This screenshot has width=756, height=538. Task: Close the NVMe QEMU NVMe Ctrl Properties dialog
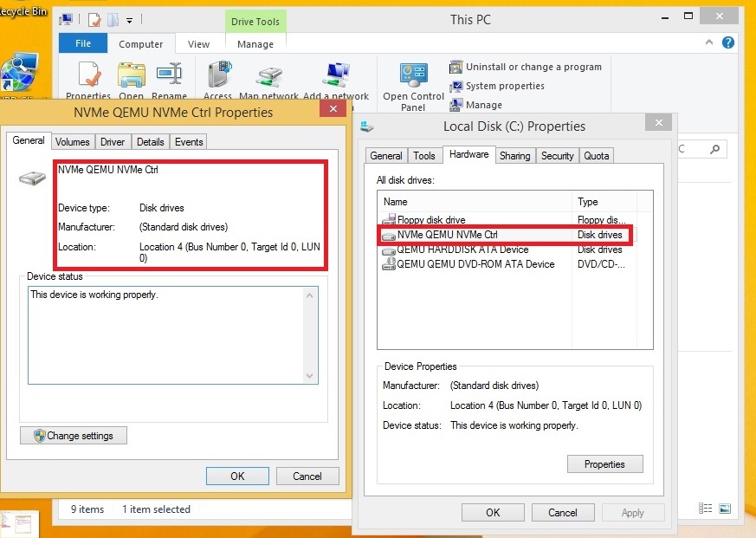pos(333,108)
